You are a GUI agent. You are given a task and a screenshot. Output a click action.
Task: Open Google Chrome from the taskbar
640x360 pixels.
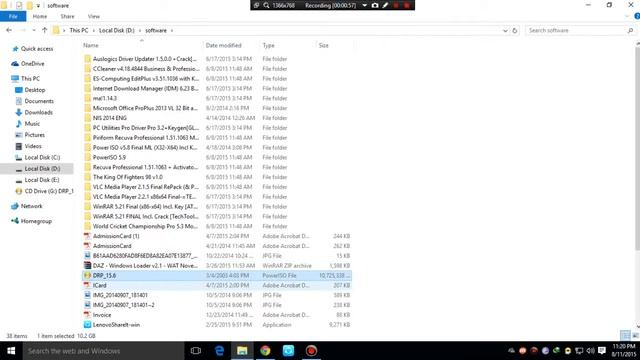click(265, 351)
